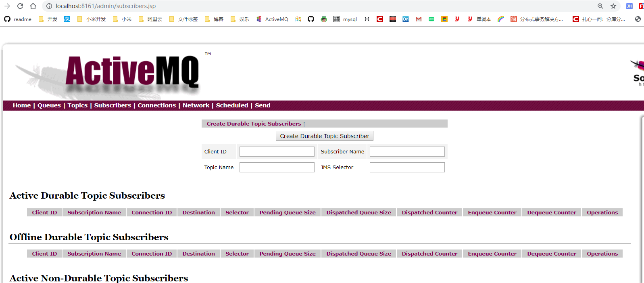Open the rainbow bookmark icon
The width and height of the screenshot is (644, 283).
pyautogui.click(x=501, y=19)
